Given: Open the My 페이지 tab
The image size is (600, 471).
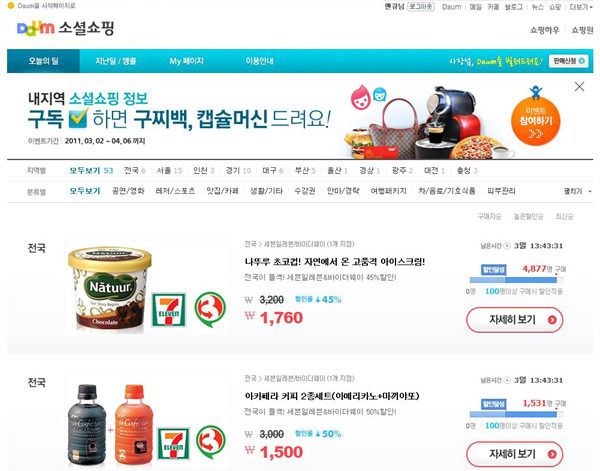Looking at the screenshot, I should 186,61.
